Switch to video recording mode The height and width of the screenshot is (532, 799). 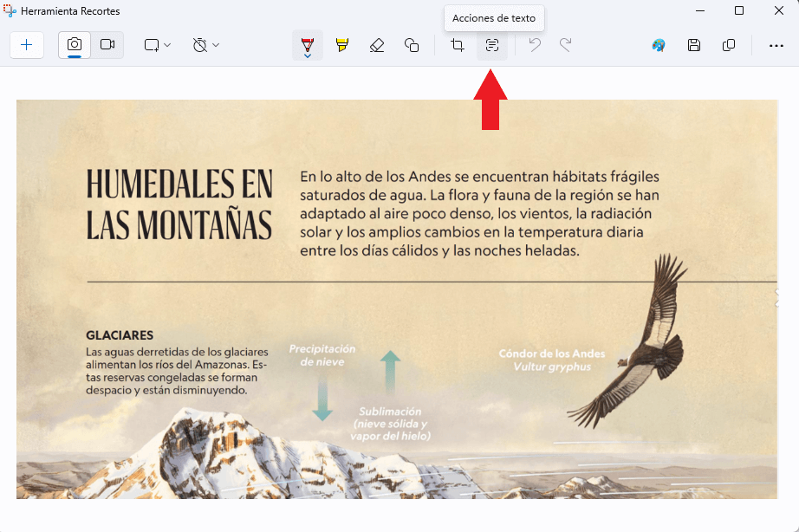pyautogui.click(x=107, y=45)
